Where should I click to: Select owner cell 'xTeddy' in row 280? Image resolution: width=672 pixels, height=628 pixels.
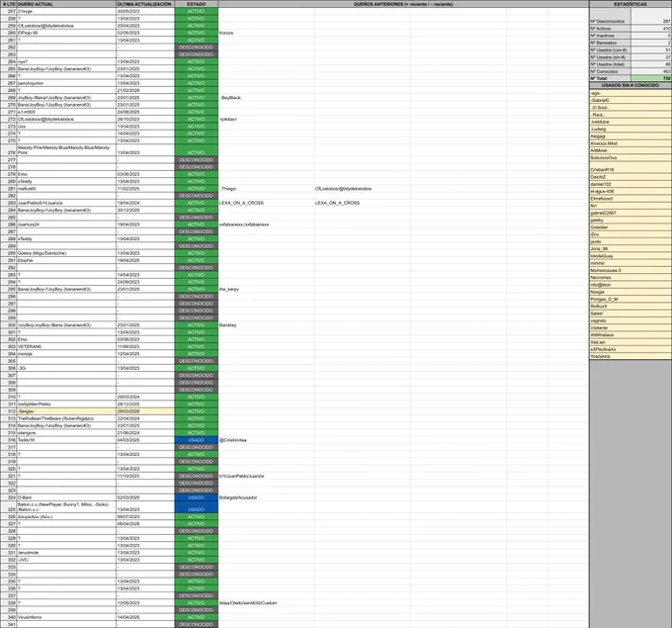[x=66, y=181]
